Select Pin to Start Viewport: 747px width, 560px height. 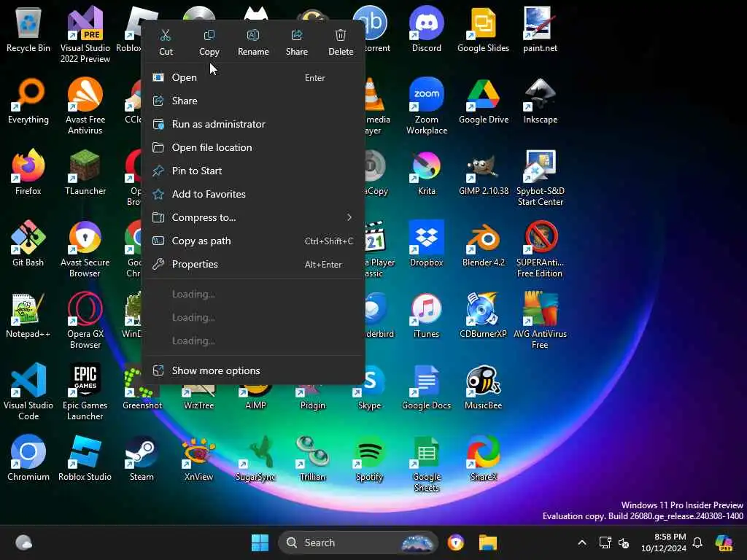(253, 171)
